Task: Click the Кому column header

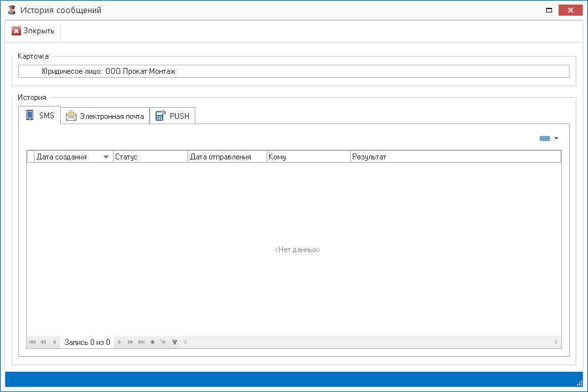Action: tap(308, 157)
